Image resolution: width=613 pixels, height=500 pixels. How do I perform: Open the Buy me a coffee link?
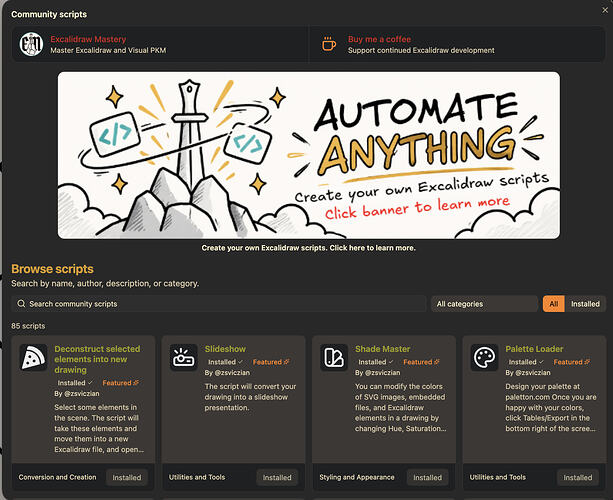379,39
